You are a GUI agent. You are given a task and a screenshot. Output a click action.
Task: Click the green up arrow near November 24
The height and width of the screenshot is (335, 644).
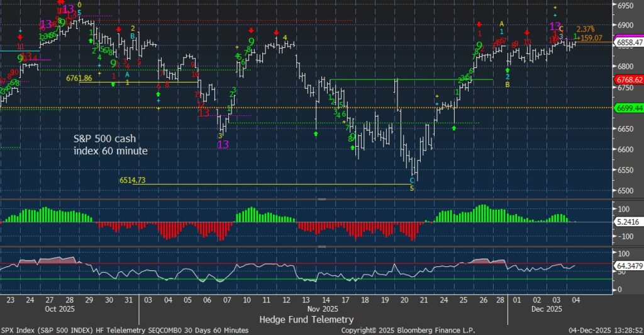point(454,128)
